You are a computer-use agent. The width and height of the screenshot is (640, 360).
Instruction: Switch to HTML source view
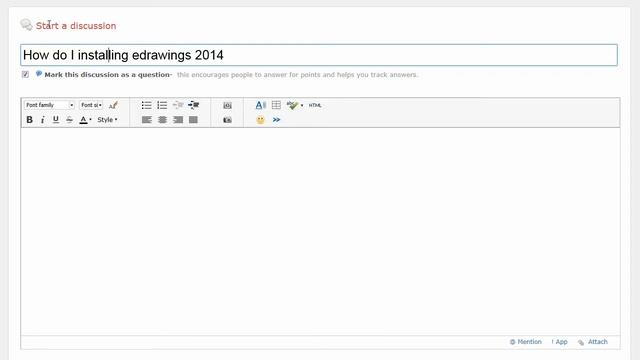click(315, 105)
